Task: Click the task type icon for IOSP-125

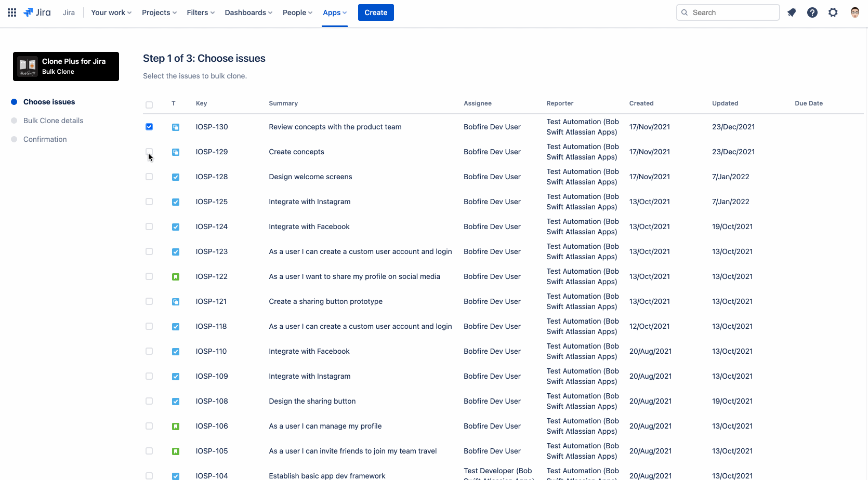Action: click(x=176, y=202)
